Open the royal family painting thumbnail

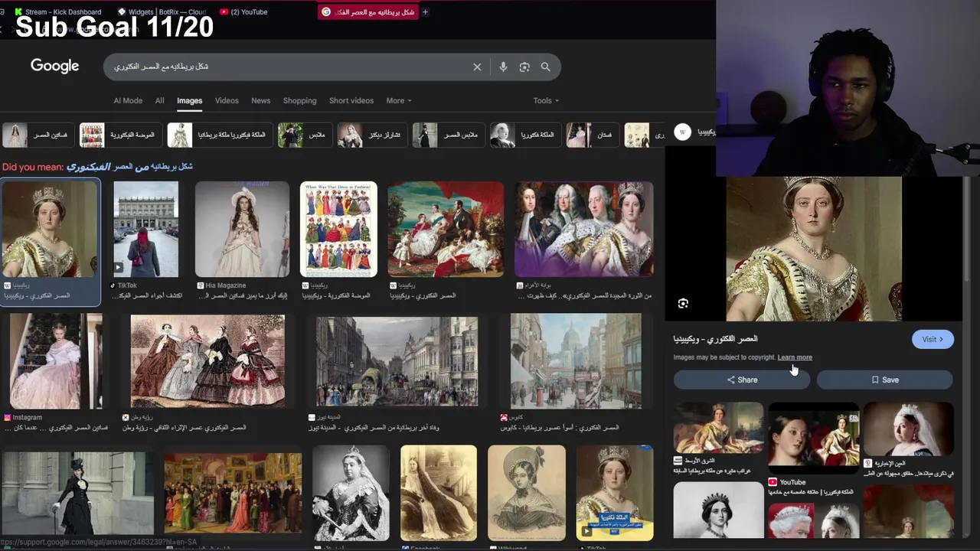point(446,229)
